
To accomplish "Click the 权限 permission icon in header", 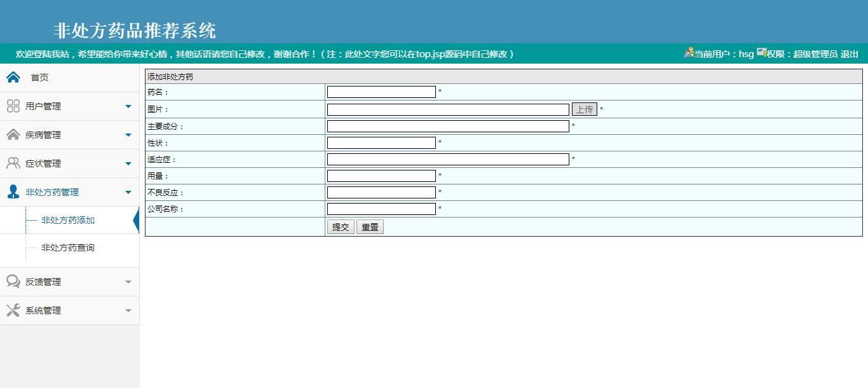I will tap(761, 53).
